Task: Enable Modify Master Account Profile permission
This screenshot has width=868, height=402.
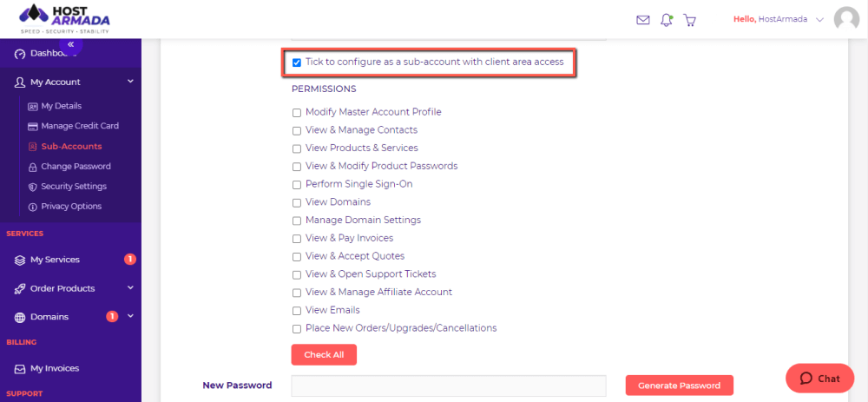Action: (297, 113)
